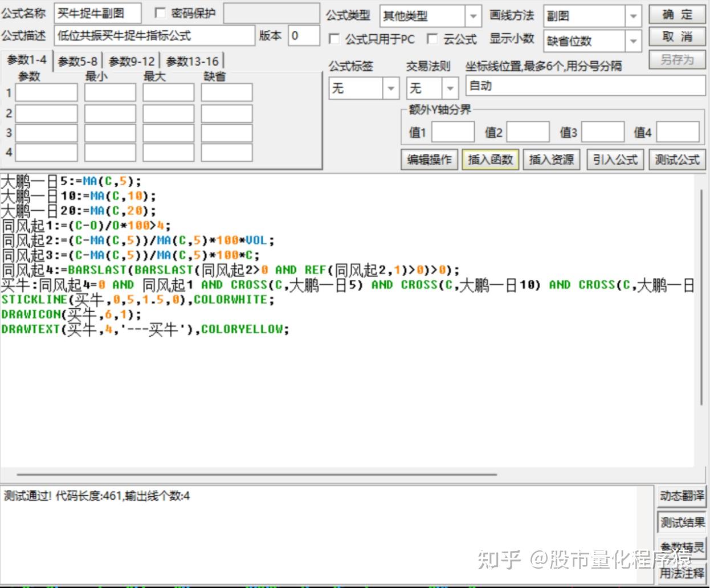Click code line 大鹏一日20:=MA(C,20);

[x=78, y=211]
